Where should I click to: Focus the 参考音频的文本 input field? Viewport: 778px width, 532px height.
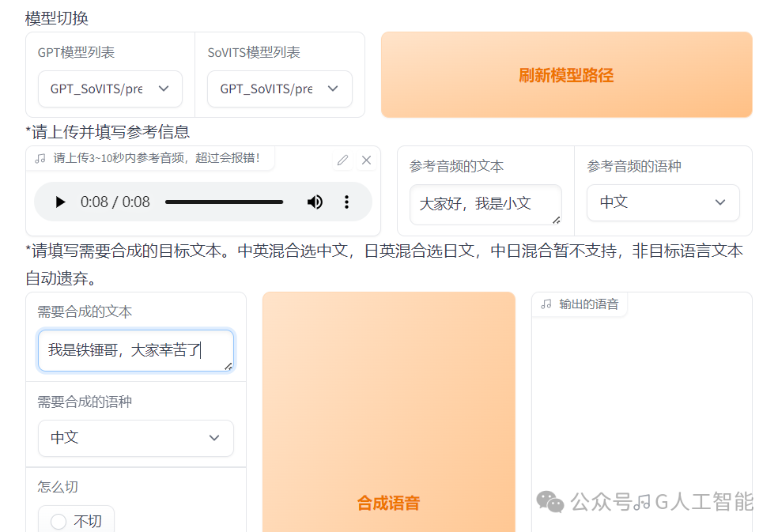tap(485, 205)
